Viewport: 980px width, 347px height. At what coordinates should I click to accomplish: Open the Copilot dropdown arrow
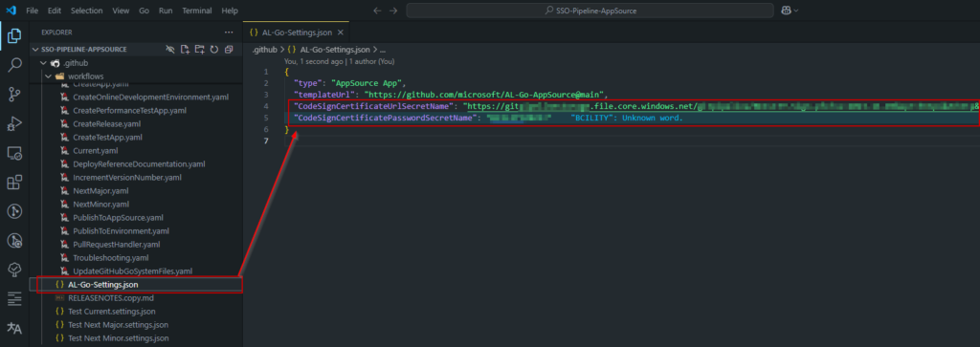[796, 11]
